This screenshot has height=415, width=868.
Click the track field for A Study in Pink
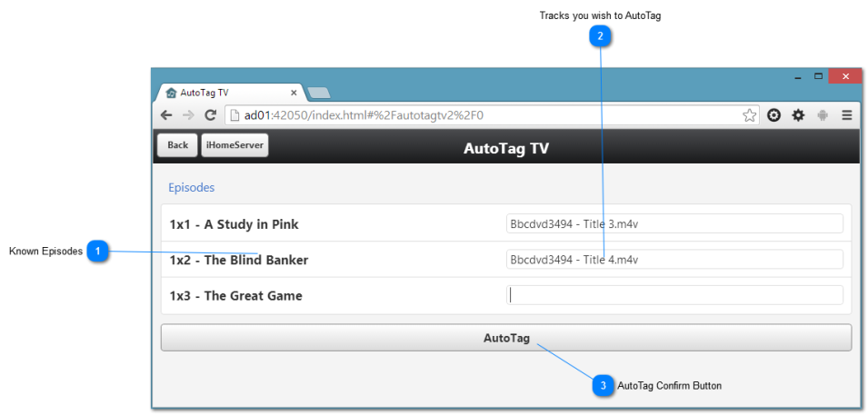click(674, 224)
